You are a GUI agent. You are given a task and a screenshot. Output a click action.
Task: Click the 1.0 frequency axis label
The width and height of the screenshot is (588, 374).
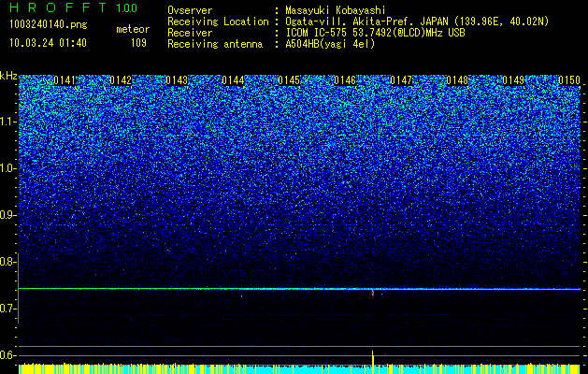[7, 168]
